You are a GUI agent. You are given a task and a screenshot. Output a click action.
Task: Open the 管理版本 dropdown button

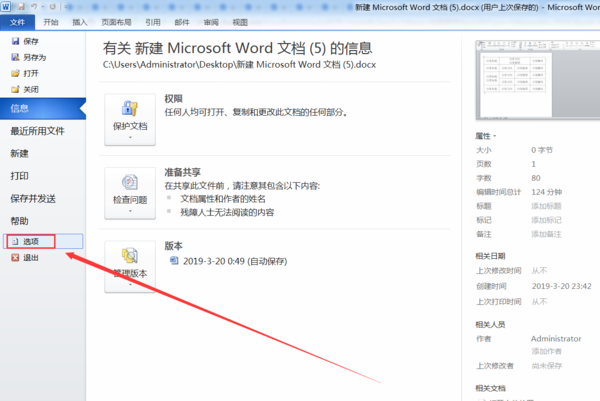pos(130,267)
